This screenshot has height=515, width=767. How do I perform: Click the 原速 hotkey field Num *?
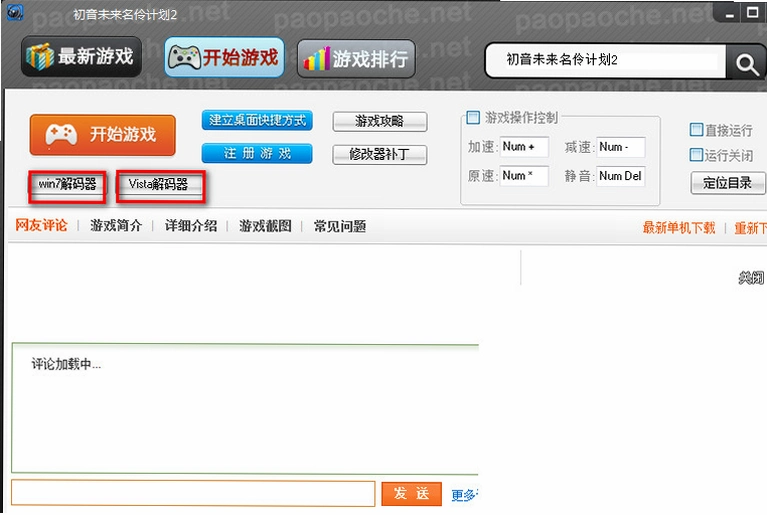click(524, 176)
